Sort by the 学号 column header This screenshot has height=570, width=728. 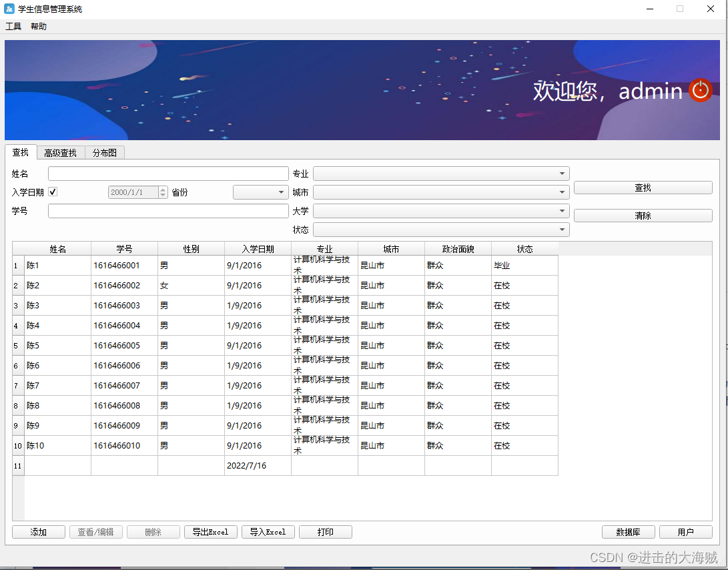(x=124, y=249)
